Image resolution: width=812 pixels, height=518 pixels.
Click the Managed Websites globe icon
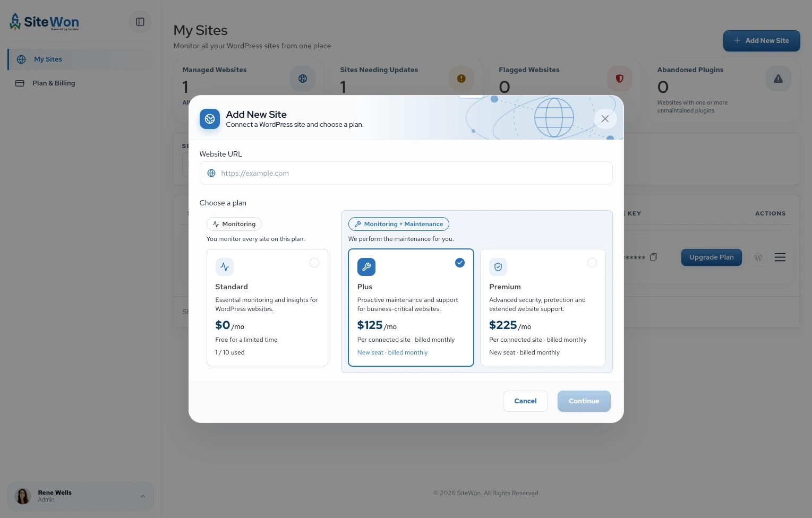[303, 79]
